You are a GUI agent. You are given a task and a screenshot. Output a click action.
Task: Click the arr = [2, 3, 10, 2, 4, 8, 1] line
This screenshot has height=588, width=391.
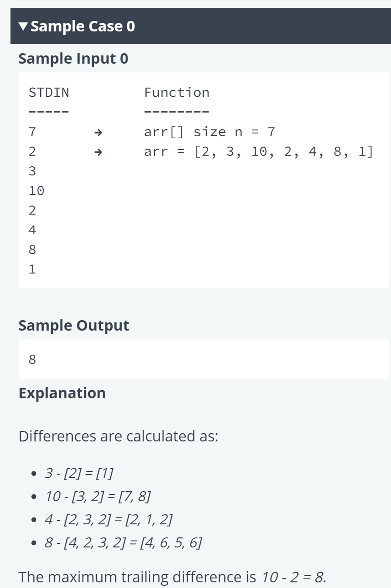[259, 152]
